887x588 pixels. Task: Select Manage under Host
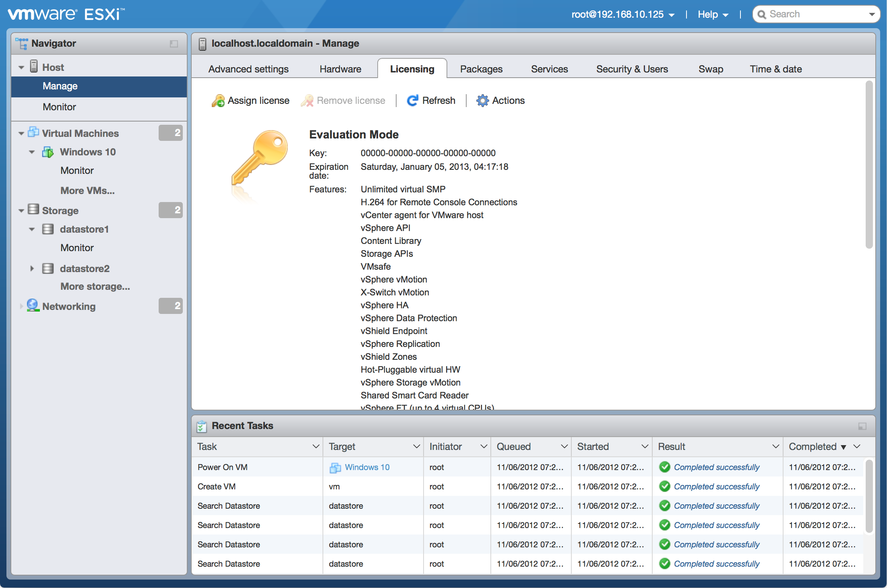99,87
